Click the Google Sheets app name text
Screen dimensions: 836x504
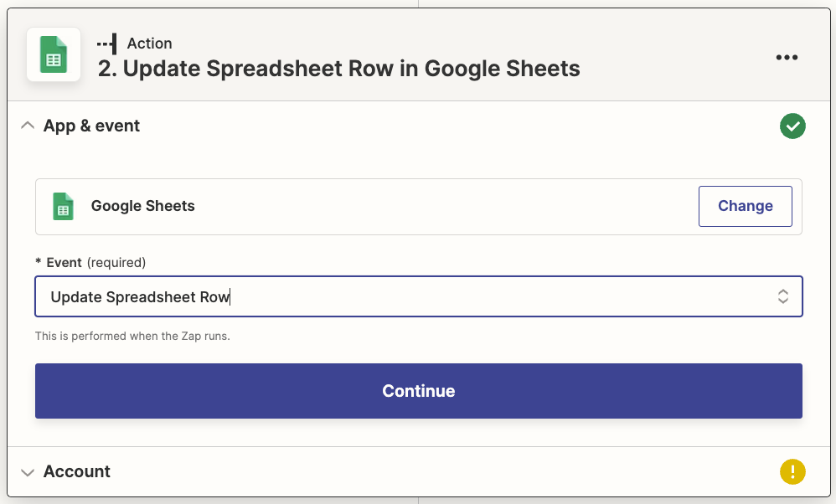pos(143,206)
